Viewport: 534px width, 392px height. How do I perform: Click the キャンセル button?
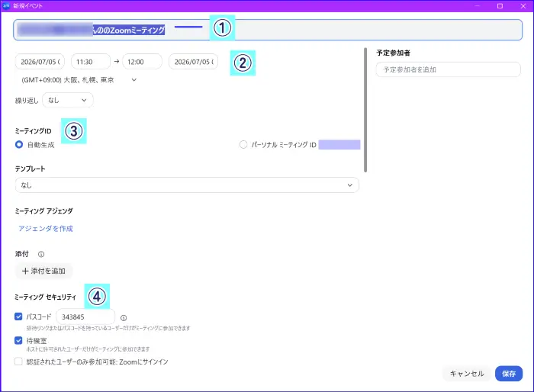coord(467,374)
